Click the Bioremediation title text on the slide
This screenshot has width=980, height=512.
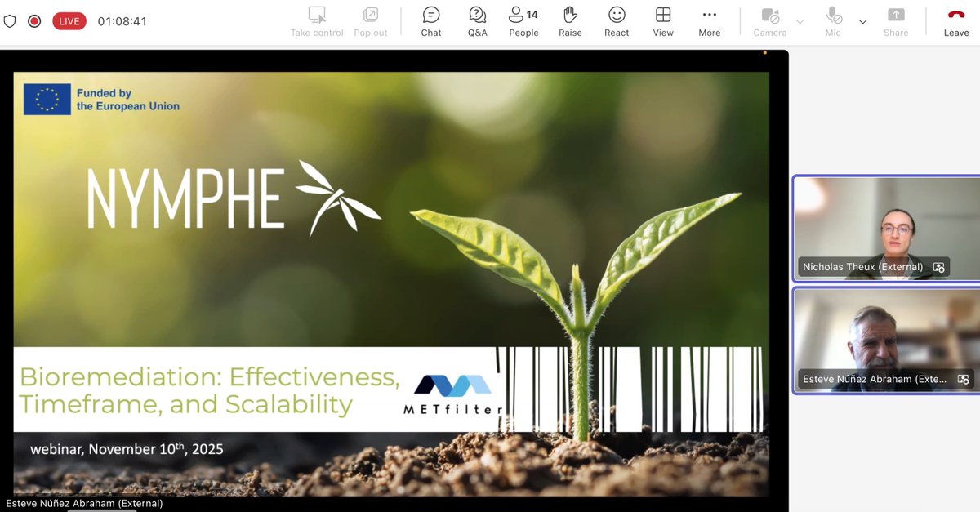pos(210,390)
